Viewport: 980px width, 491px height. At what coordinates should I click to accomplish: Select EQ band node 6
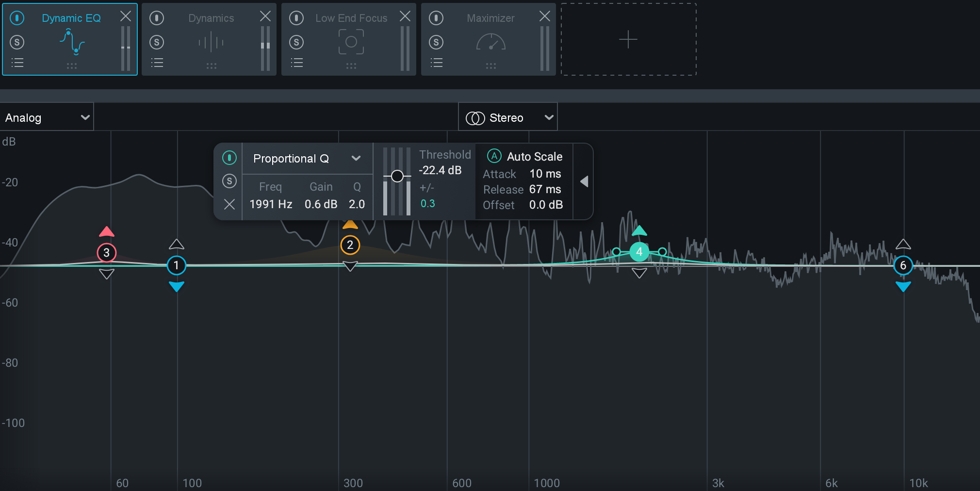[903, 265]
